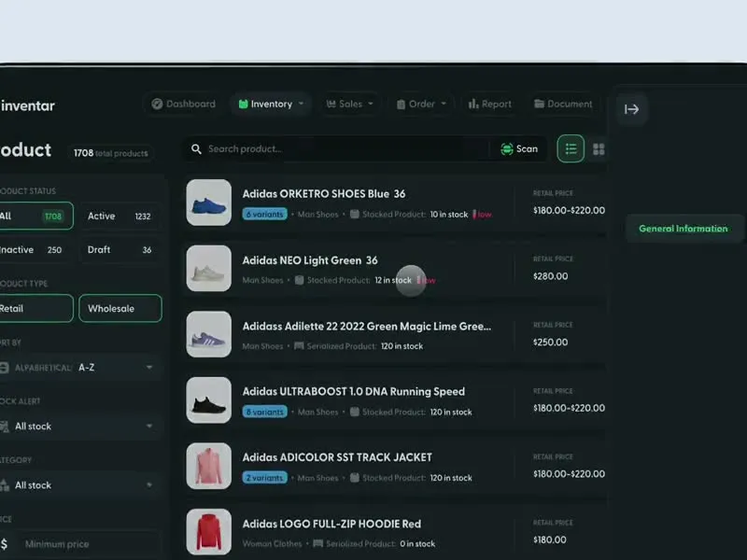Open the Order menu
The width and height of the screenshot is (747, 560).
(x=421, y=104)
